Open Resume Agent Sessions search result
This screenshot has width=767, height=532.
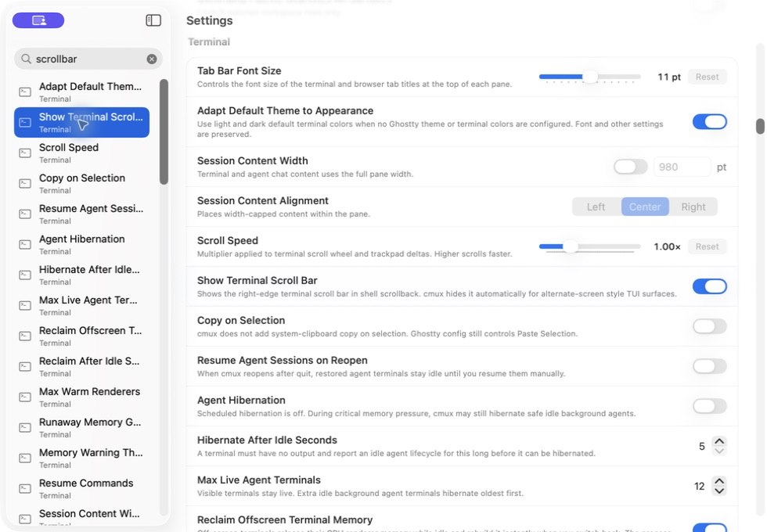point(81,214)
